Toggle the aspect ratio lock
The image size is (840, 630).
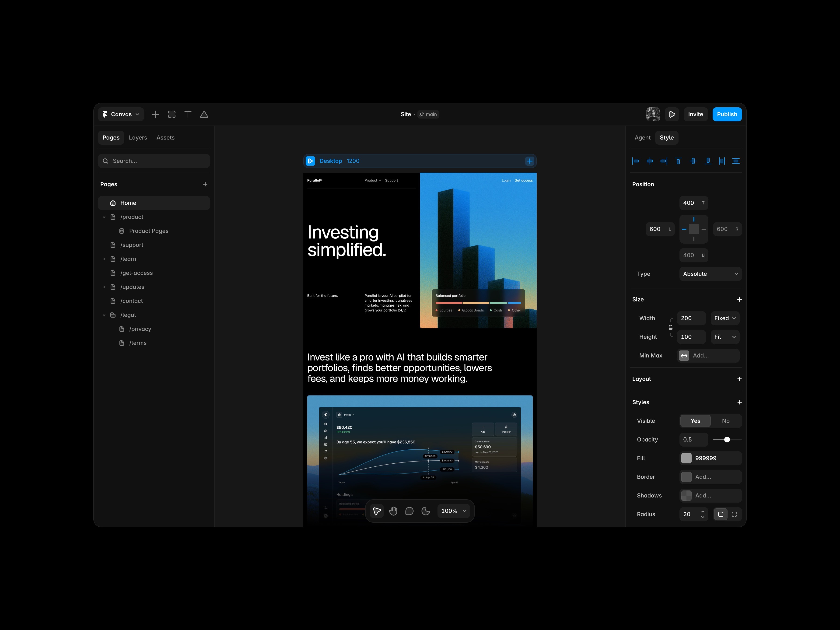click(671, 327)
